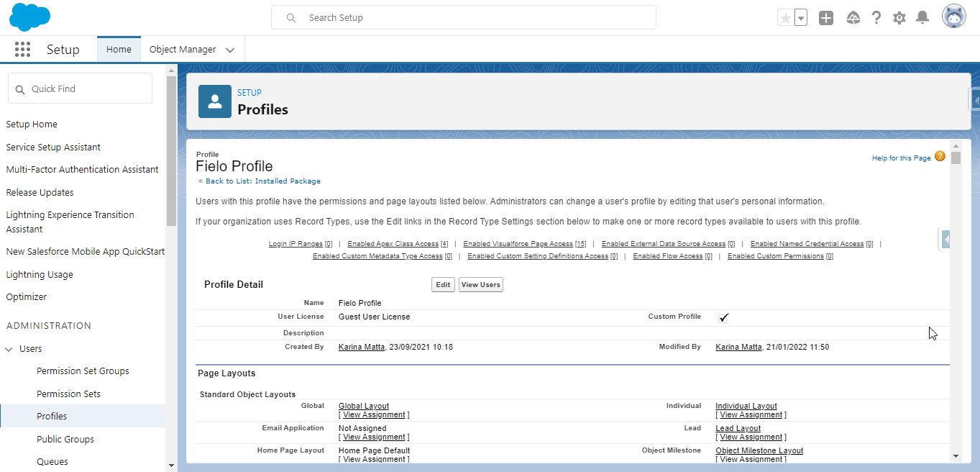Open Optimizer in sidebar

pos(27,296)
